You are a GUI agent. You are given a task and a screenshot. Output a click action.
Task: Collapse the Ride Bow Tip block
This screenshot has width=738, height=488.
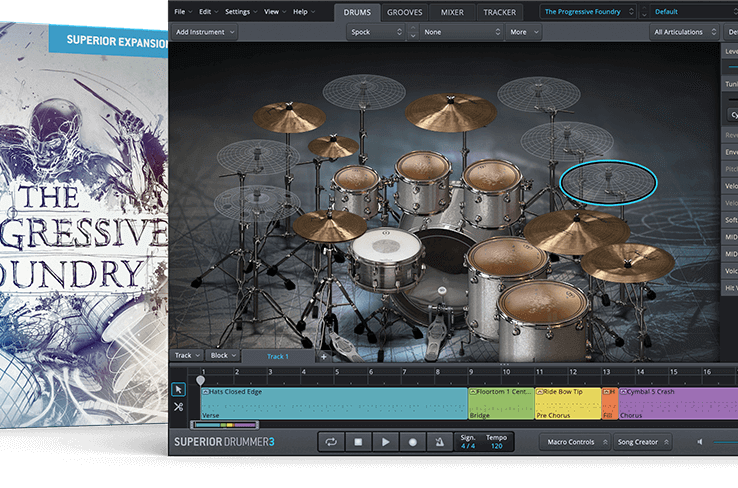click(540, 392)
